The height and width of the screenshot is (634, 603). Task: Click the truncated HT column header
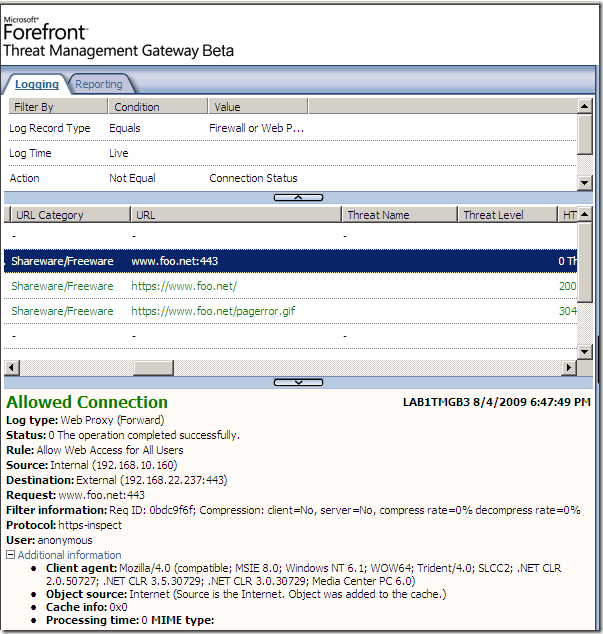coord(567,215)
